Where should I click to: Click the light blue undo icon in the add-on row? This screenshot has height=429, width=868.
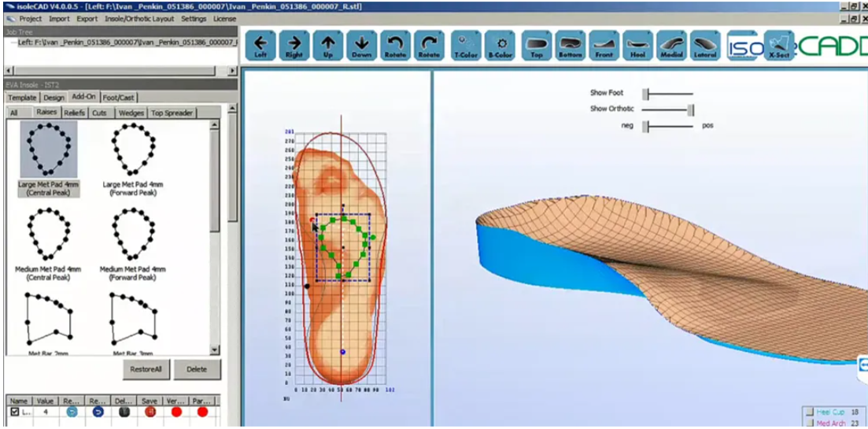(72, 412)
